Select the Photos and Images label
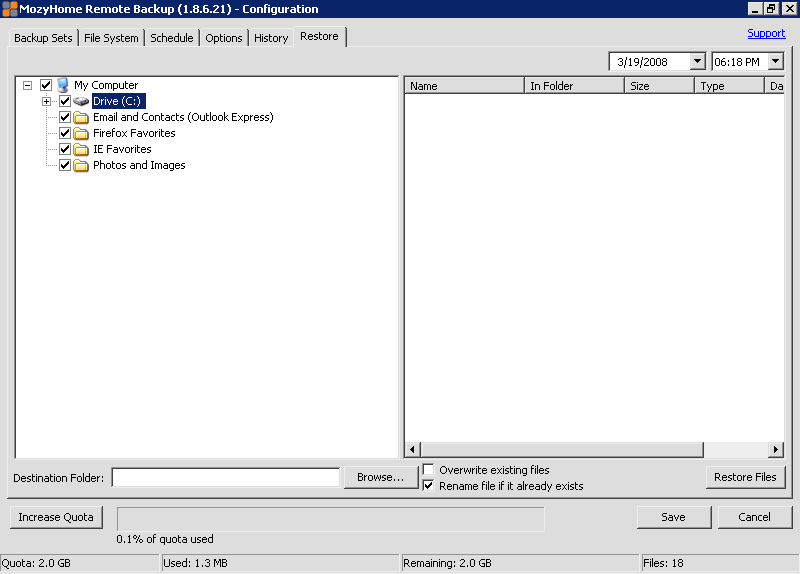The width and height of the screenshot is (800, 574). point(139,165)
